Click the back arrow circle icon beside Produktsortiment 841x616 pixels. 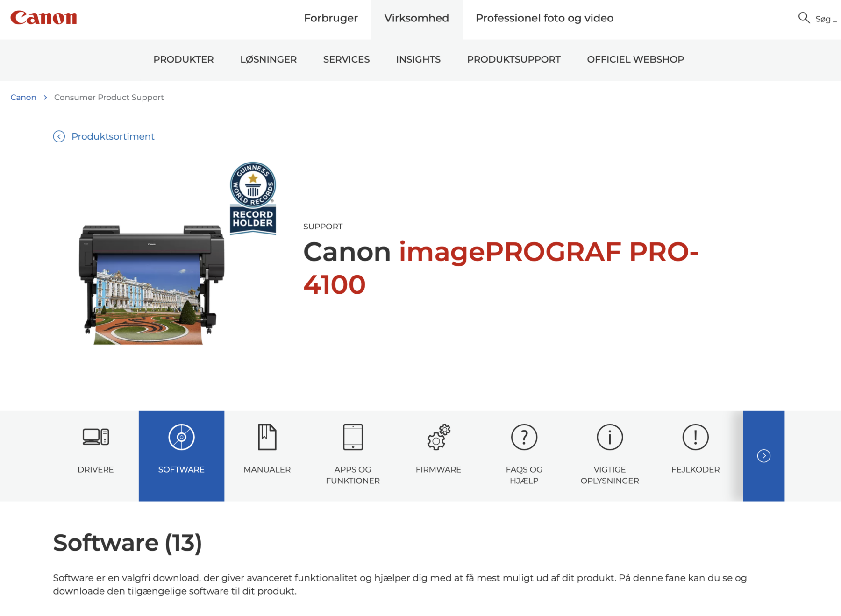tap(59, 136)
